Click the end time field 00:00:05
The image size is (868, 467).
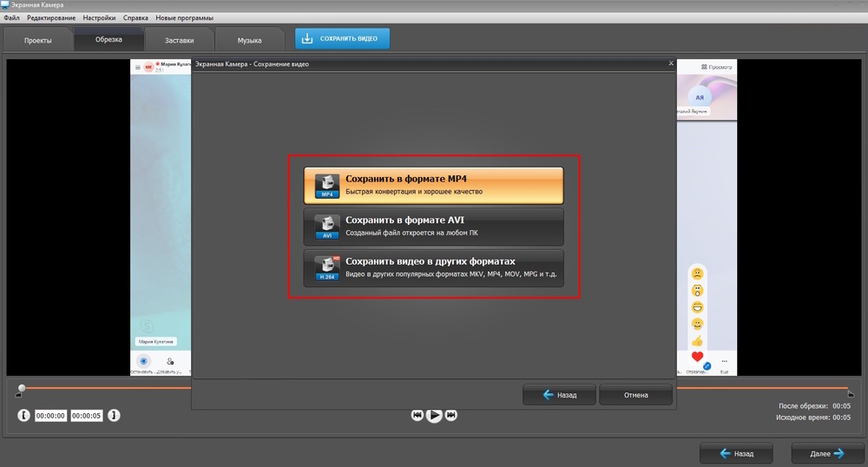86,416
